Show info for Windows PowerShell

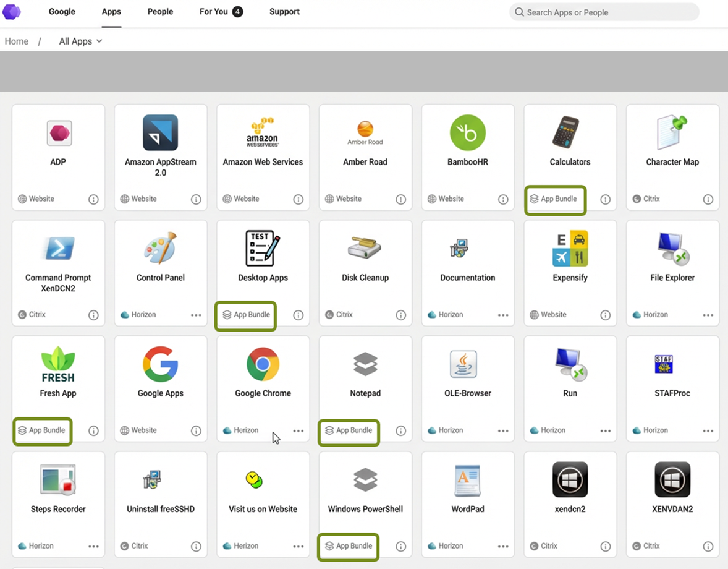[x=400, y=546]
